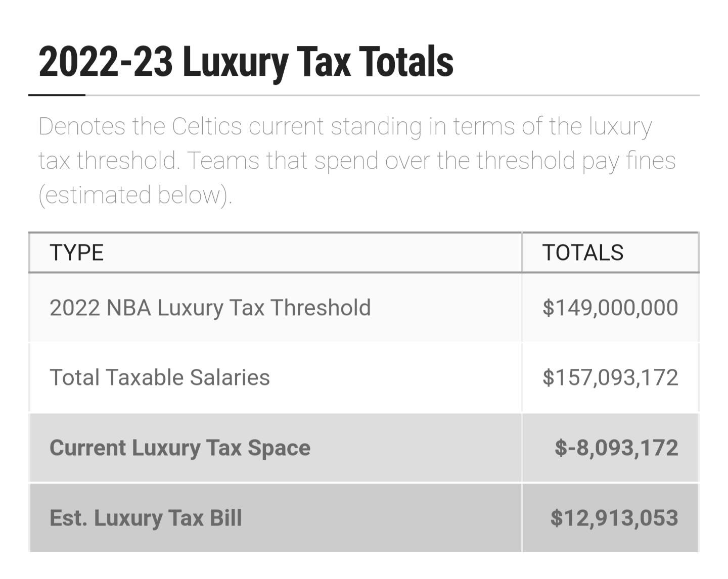Click the TYPE column header
This screenshot has height=579, width=728.
pyautogui.click(x=77, y=253)
